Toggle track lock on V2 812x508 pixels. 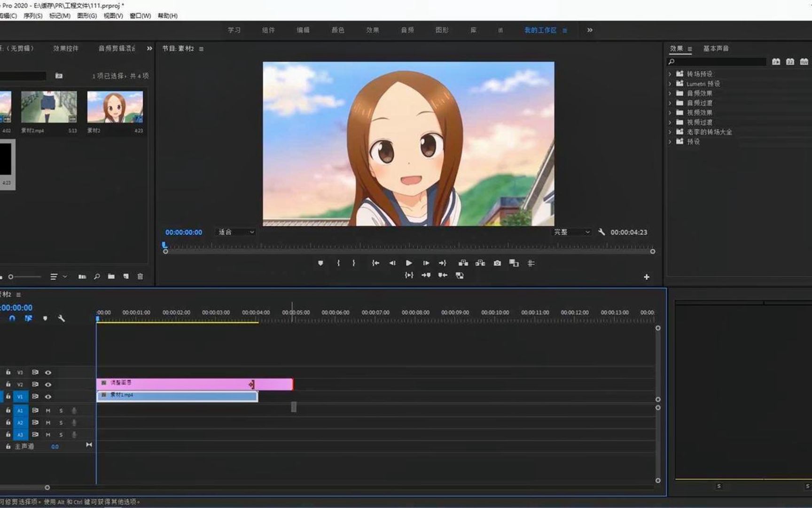(x=8, y=384)
